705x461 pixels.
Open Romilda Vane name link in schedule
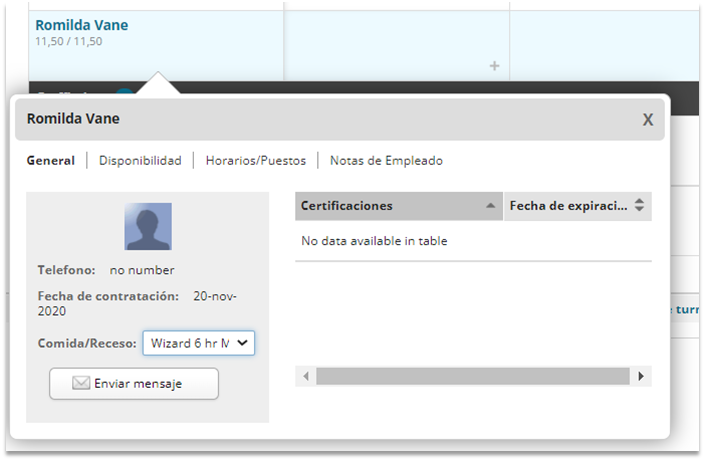click(x=82, y=25)
